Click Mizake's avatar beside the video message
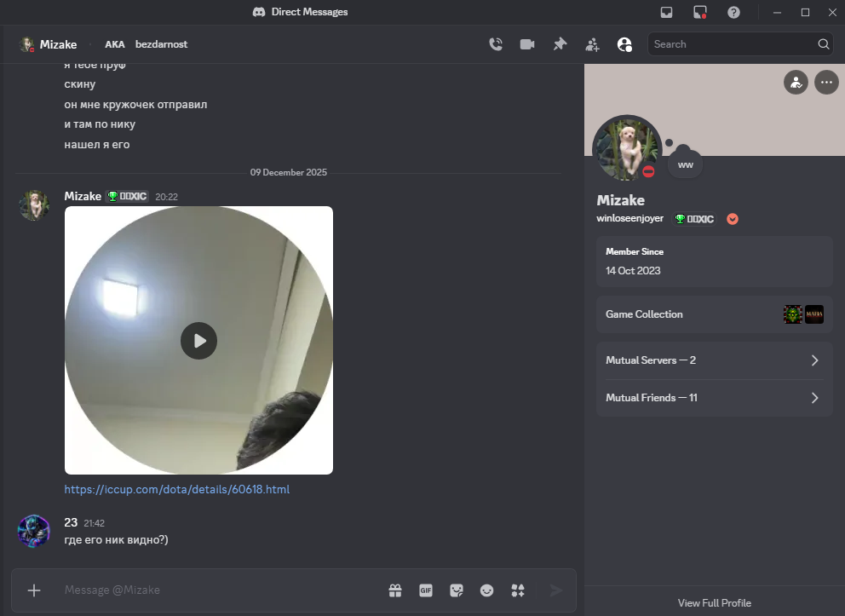This screenshot has width=845, height=616. [34, 204]
